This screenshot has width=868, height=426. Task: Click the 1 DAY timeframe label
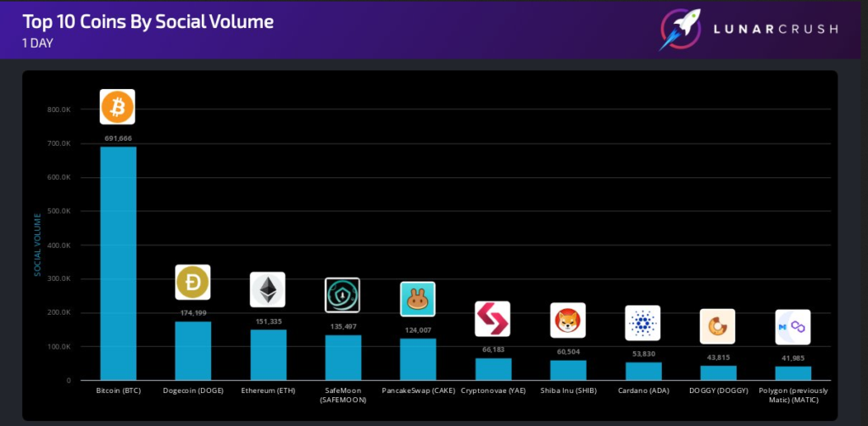37,43
